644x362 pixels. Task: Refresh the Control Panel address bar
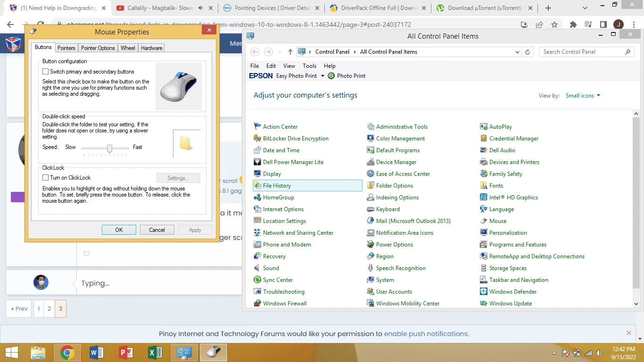(528, 52)
